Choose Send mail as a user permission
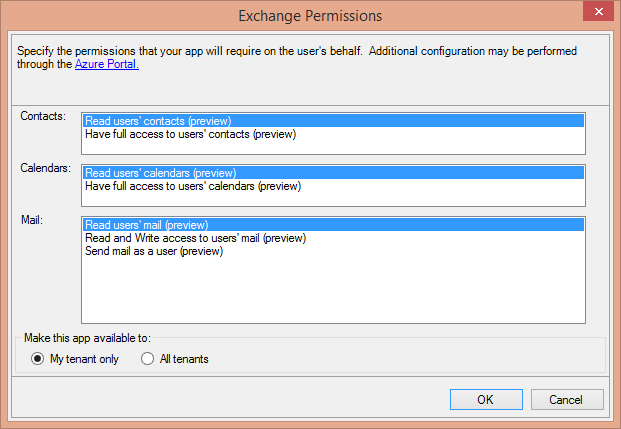The height and width of the screenshot is (429, 621). point(153,251)
